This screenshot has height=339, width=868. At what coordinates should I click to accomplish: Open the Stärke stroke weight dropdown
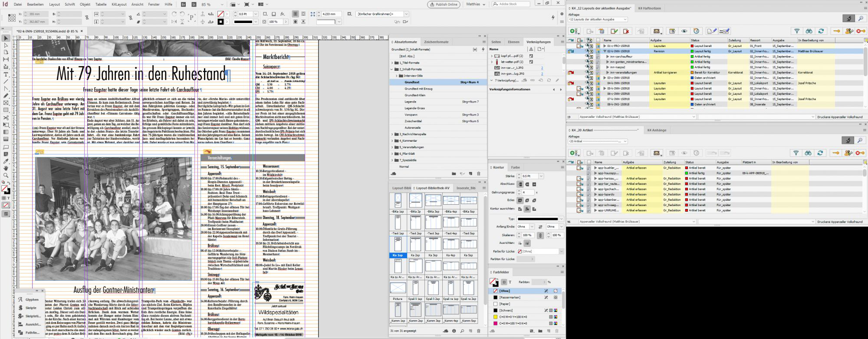tap(541, 176)
